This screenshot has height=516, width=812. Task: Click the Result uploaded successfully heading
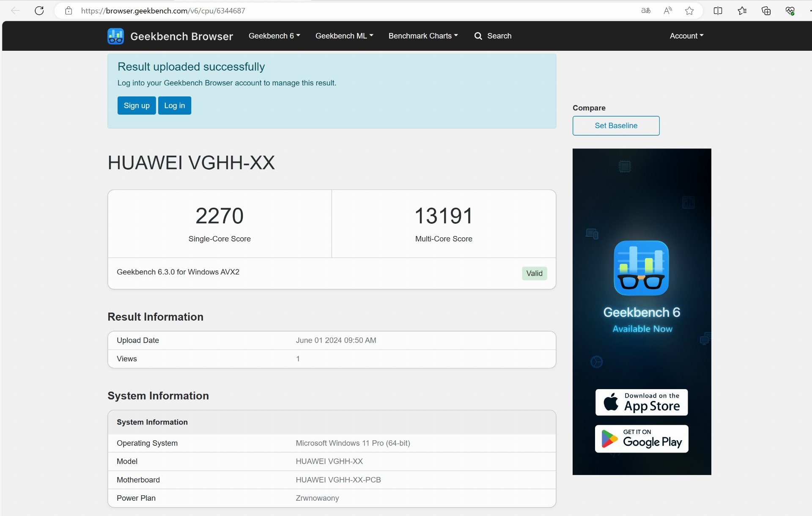tap(191, 67)
